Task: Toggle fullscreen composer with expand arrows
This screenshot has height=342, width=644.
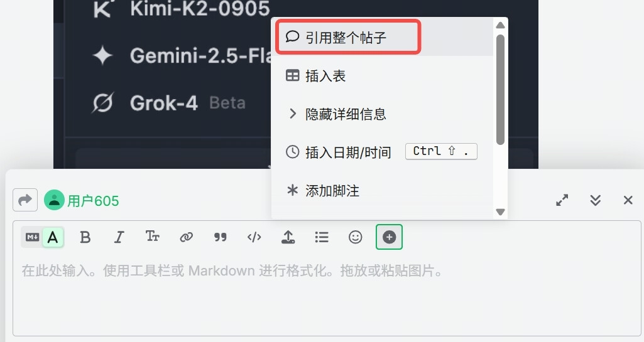Action: [x=562, y=200]
